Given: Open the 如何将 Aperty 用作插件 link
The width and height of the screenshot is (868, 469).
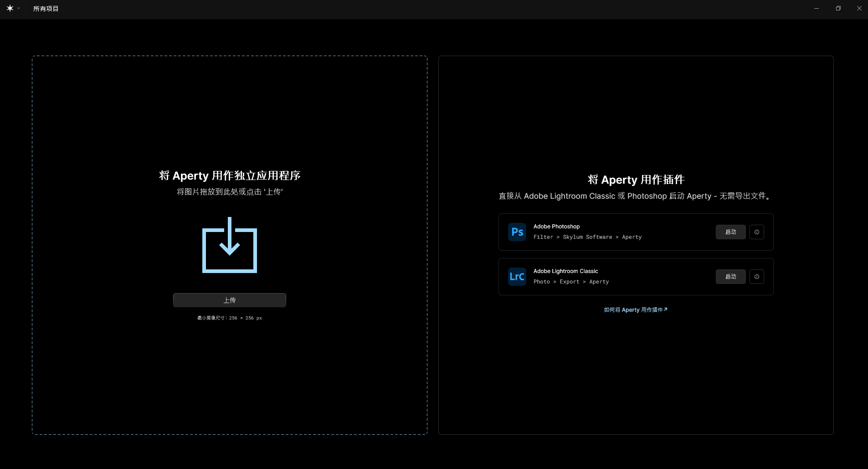Looking at the screenshot, I should [636, 310].
